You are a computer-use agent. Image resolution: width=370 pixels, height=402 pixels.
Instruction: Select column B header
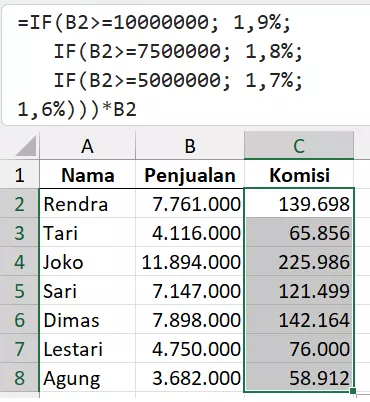[x=190, y=146]
